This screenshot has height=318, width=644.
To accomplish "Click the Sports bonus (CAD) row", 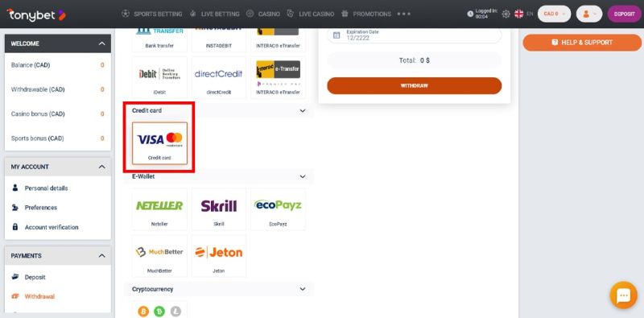I will tap(57, 138).
